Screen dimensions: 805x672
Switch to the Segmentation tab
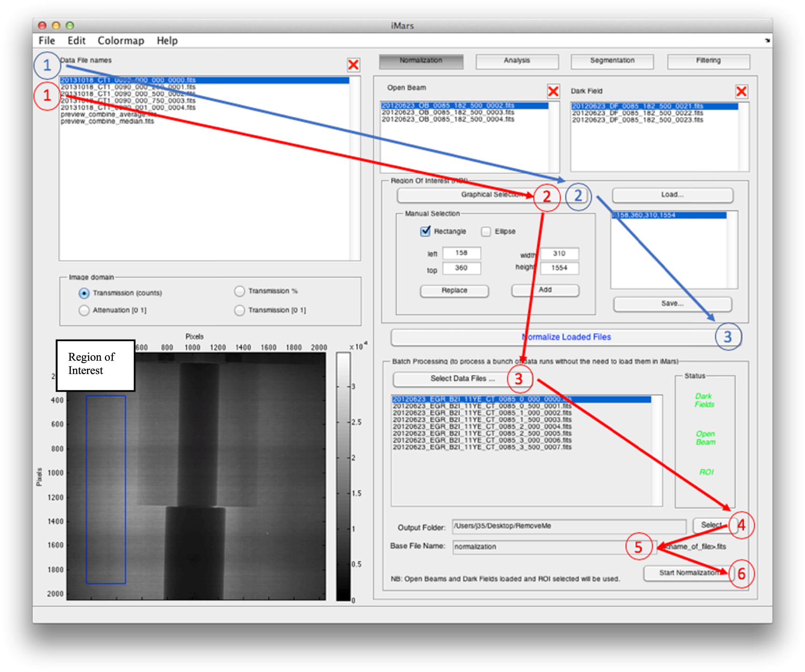(x=612, y=61)
